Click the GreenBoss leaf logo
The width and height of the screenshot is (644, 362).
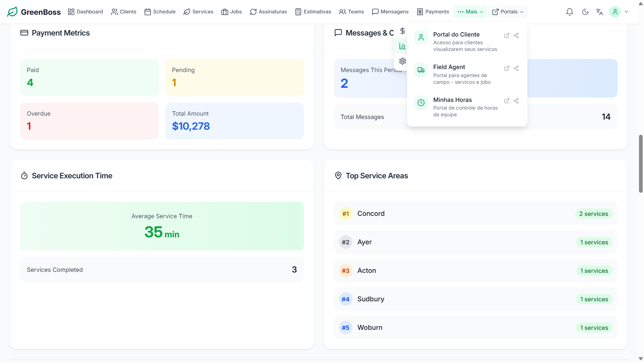12,11
